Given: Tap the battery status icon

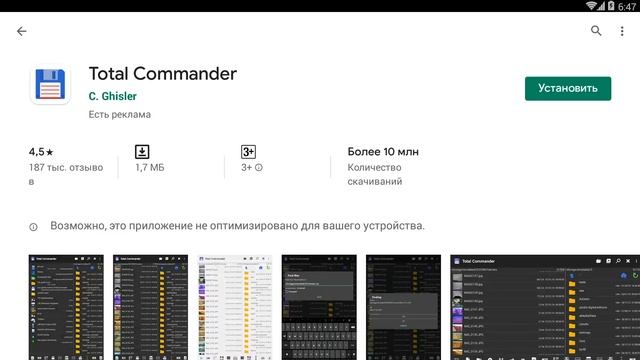Looking at the screenshot, I should click(611, 6).
